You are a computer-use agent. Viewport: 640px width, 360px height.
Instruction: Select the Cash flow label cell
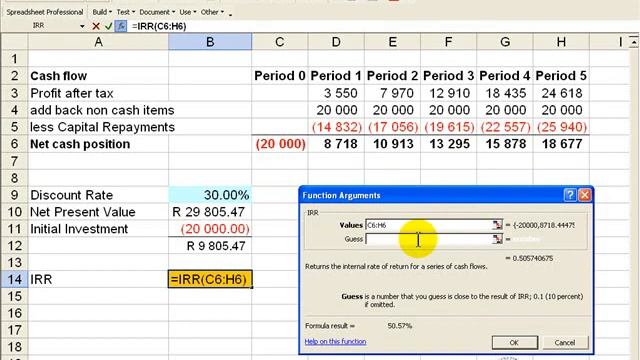[98, 76]
